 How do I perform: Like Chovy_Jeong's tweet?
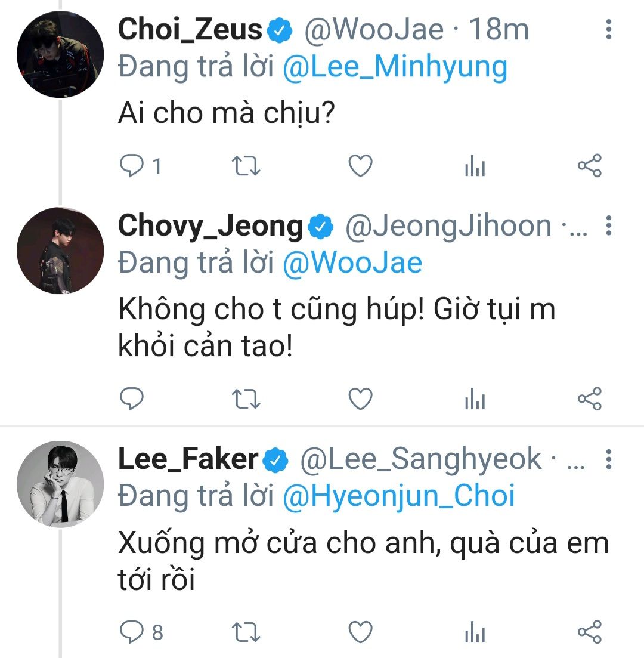point(360,398)
